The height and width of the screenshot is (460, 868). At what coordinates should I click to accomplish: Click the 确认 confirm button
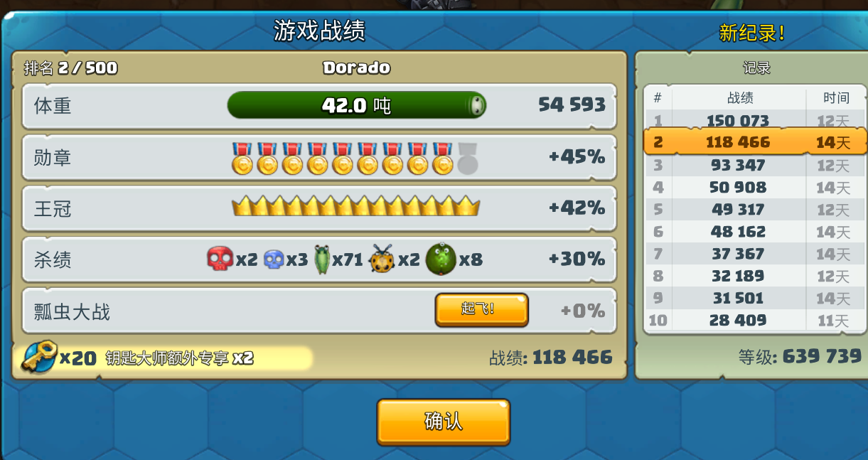(444, 422)
